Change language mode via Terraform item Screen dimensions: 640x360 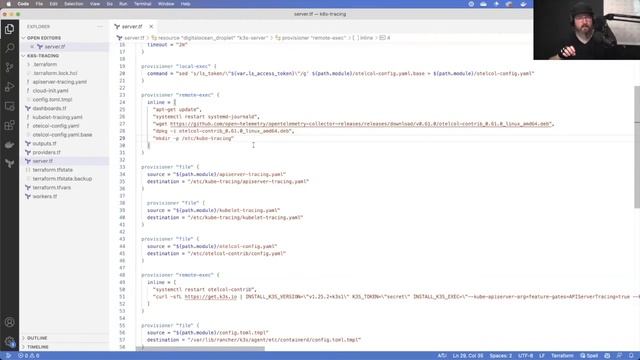click(562, 356)
